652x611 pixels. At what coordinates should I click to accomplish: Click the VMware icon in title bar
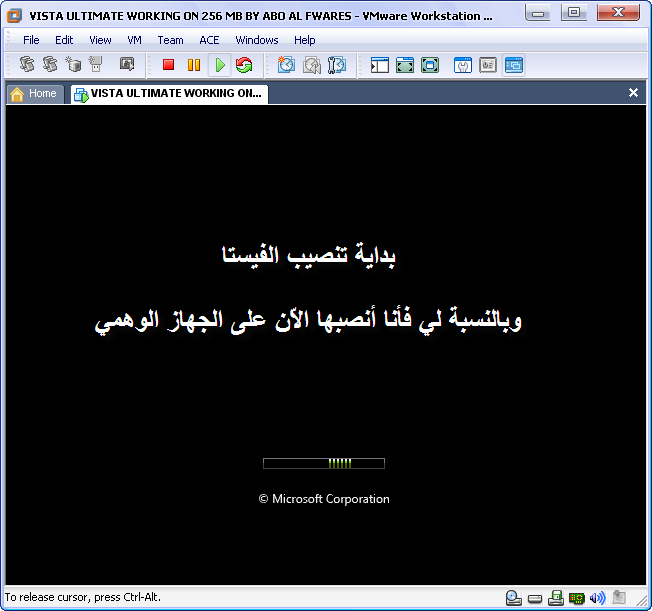[x=14, y=16]
